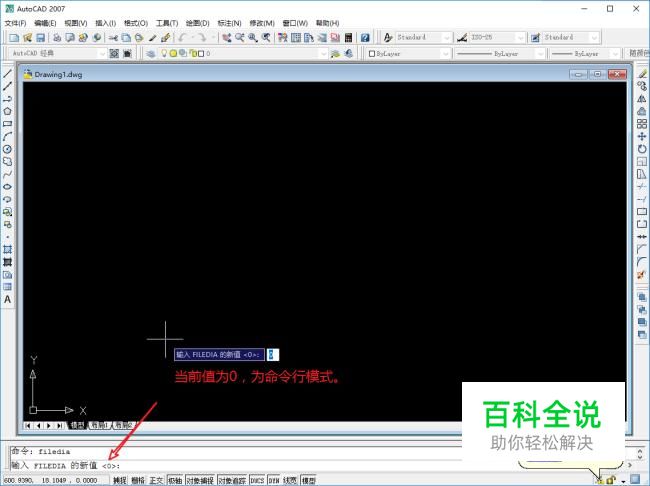This screenshot has width=650, height=486.
Task: Open the 修改(M) menu
Action: click(x=262, y=23)
